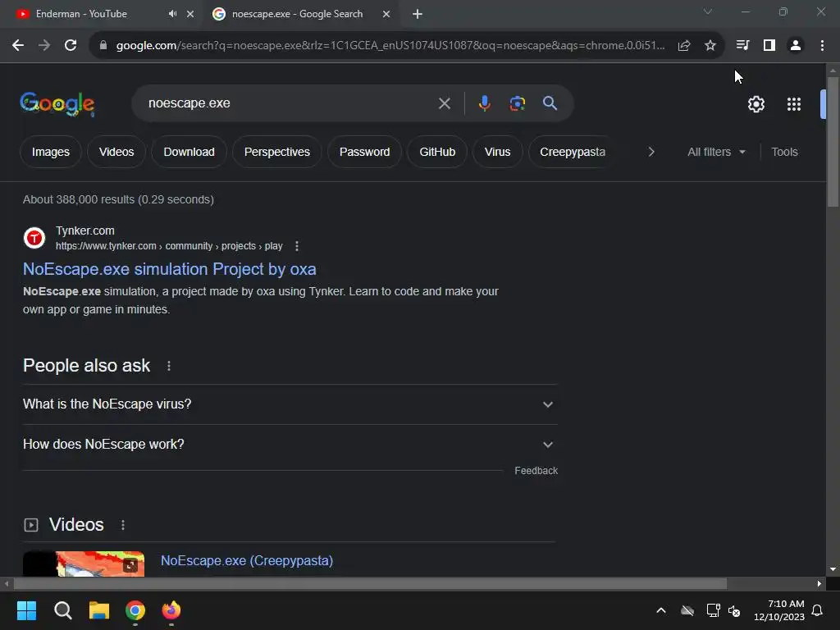This screenshot has width=840, height=630.
Task: Open Videos section options menu
Action: (123, 525)
